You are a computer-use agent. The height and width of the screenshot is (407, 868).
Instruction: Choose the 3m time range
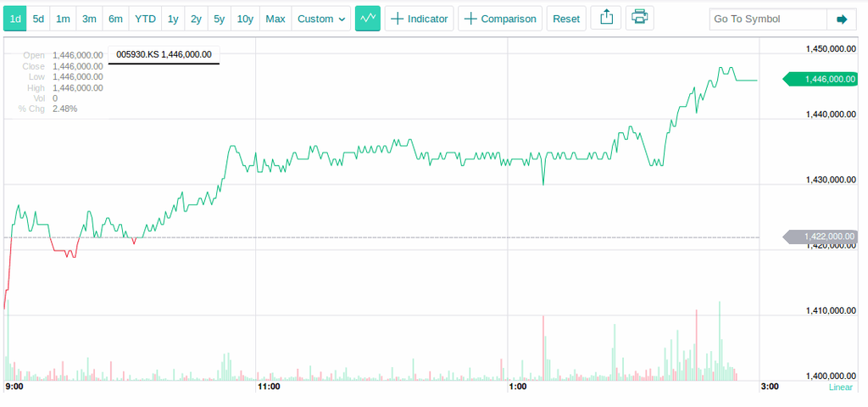coord(89,19)
